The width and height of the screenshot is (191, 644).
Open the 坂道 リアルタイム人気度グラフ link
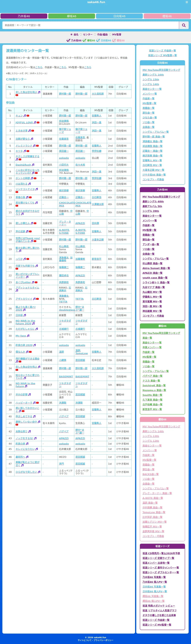[159, 610]
